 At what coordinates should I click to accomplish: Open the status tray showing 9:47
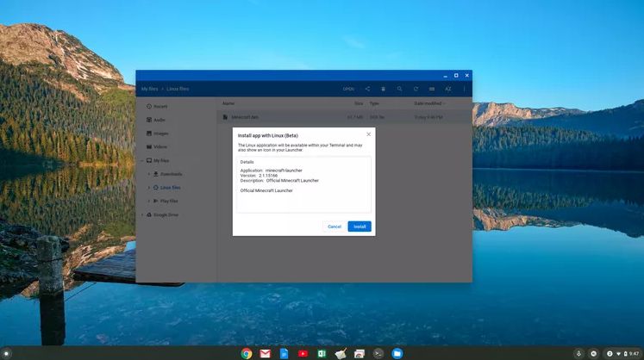622,353
